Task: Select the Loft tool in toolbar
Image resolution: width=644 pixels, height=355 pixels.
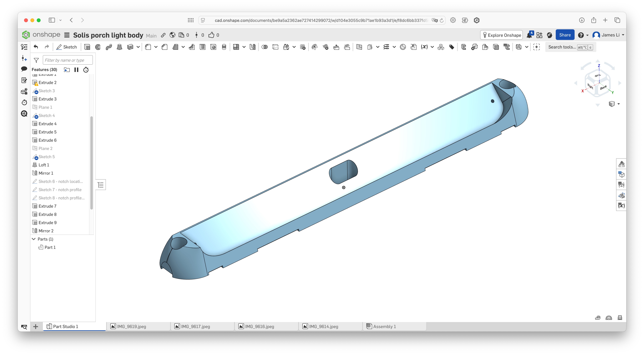Action: point(119,47)
